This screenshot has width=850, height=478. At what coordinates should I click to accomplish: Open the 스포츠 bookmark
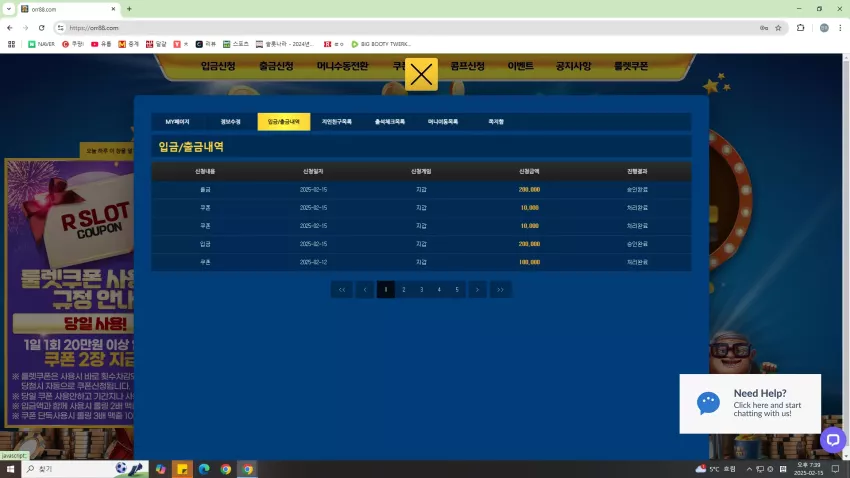pos(236,44)
